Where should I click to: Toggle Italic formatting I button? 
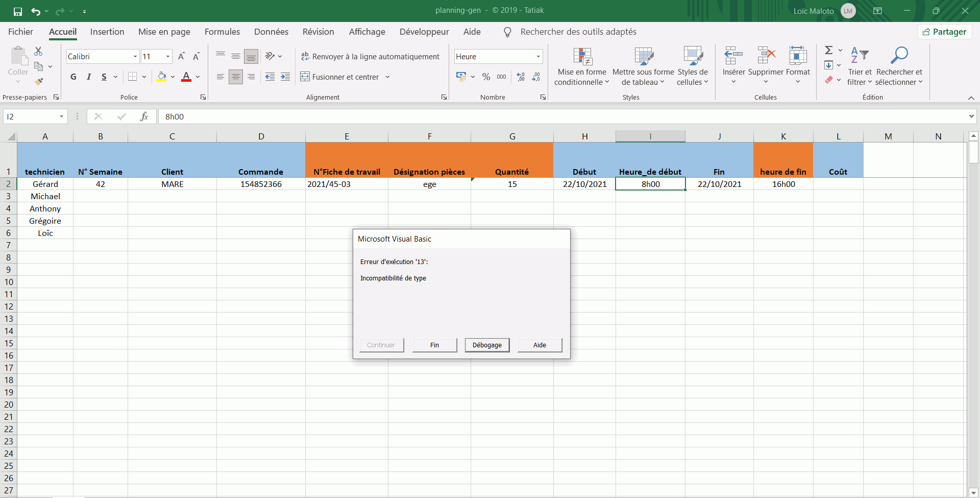point(89,77)
